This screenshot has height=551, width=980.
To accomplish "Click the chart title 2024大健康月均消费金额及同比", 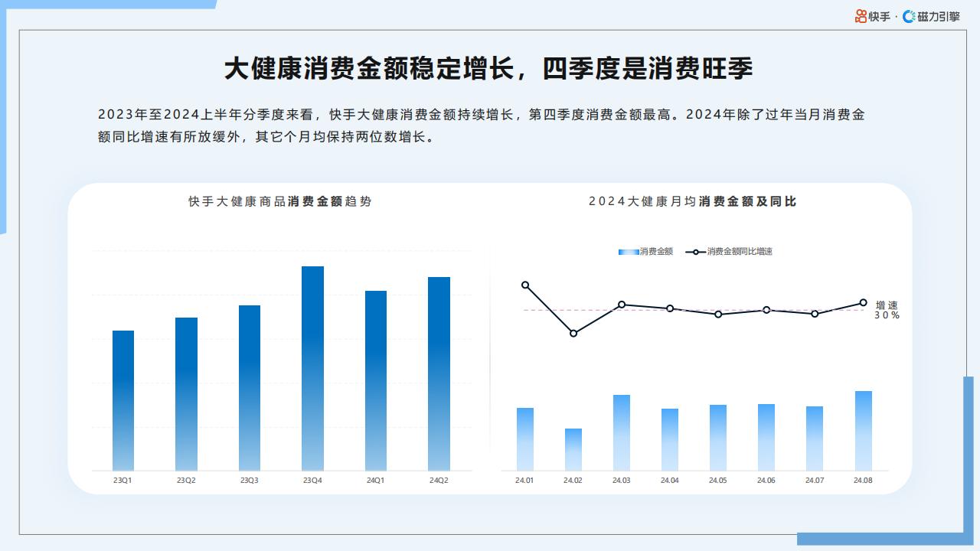I will click(692, 201).
